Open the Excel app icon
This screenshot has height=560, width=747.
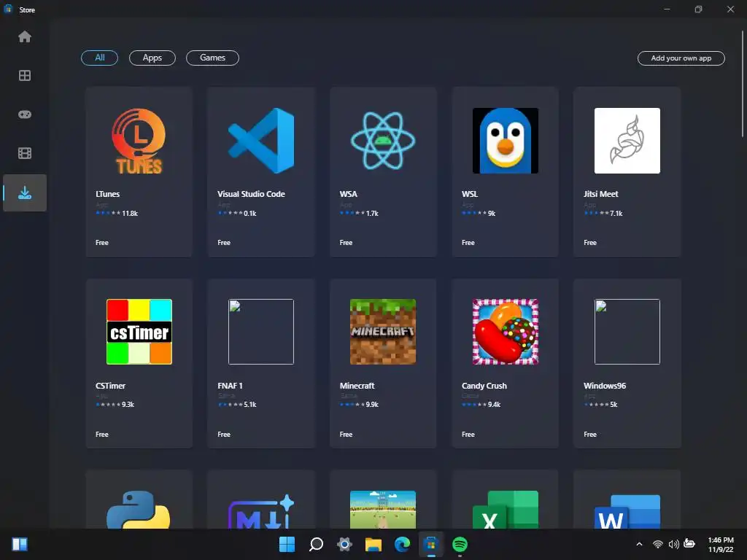(506, 510)
